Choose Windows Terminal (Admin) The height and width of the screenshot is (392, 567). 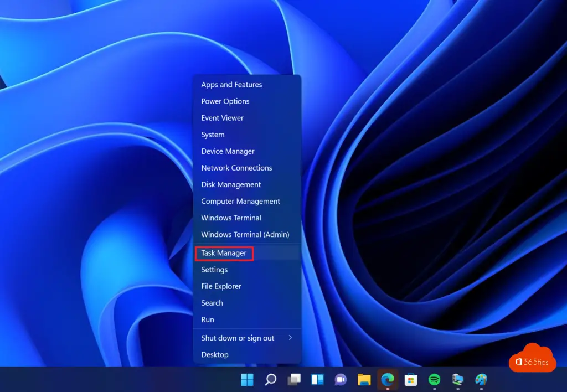245,234
